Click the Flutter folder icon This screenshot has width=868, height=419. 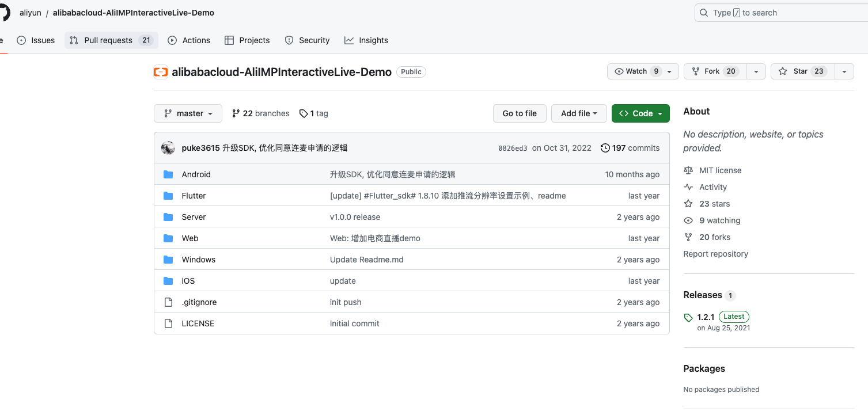click(x=168, y=196)
